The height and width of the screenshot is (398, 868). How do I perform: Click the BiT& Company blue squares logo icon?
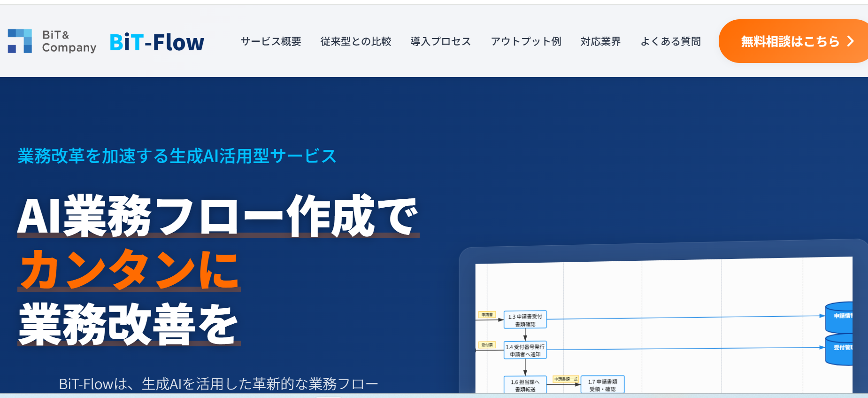point(20,41)
